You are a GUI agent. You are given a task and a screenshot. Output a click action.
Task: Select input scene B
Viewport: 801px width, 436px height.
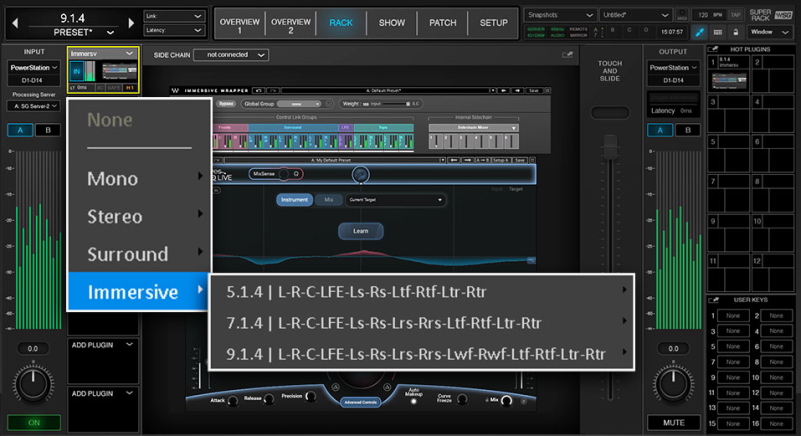click(48, 130)
